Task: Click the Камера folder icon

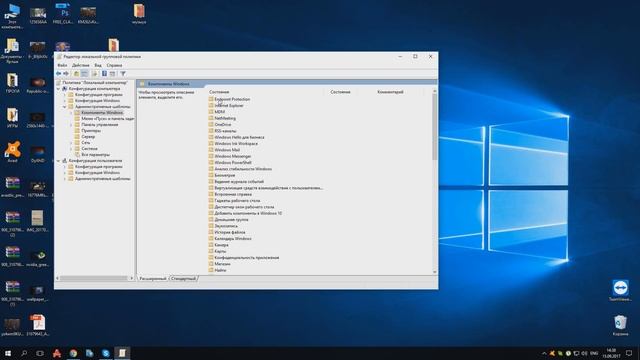Action: click(x=211, y=245)
